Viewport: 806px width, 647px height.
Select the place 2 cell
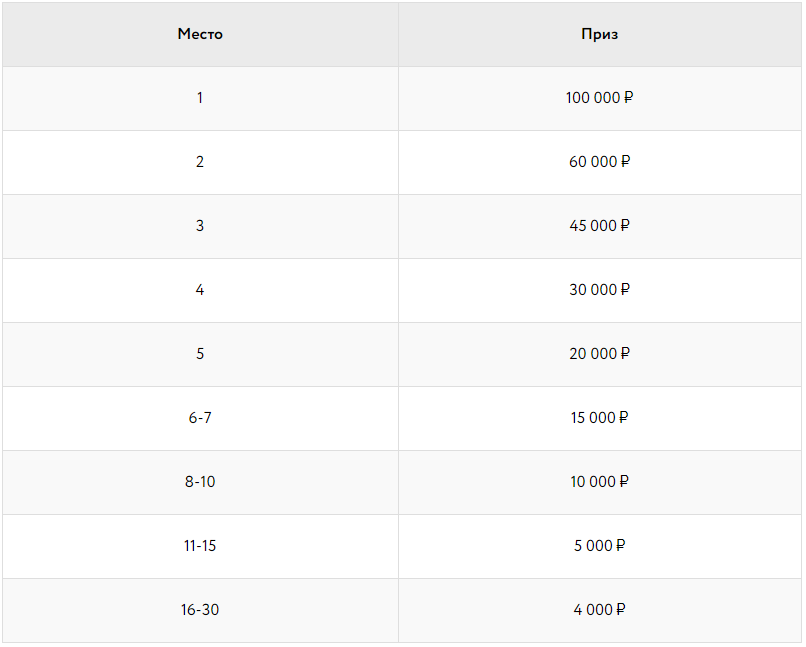click(200, 162)
